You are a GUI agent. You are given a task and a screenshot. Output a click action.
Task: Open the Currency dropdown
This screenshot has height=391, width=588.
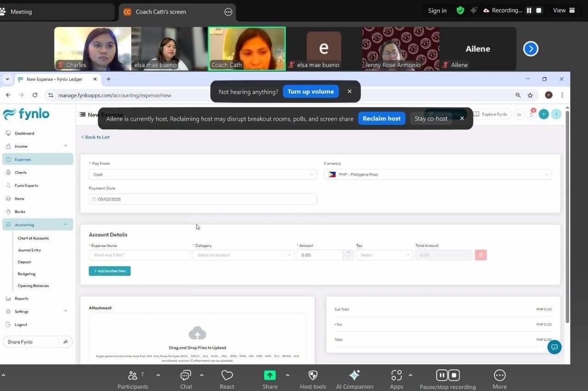tap(438, 174)
